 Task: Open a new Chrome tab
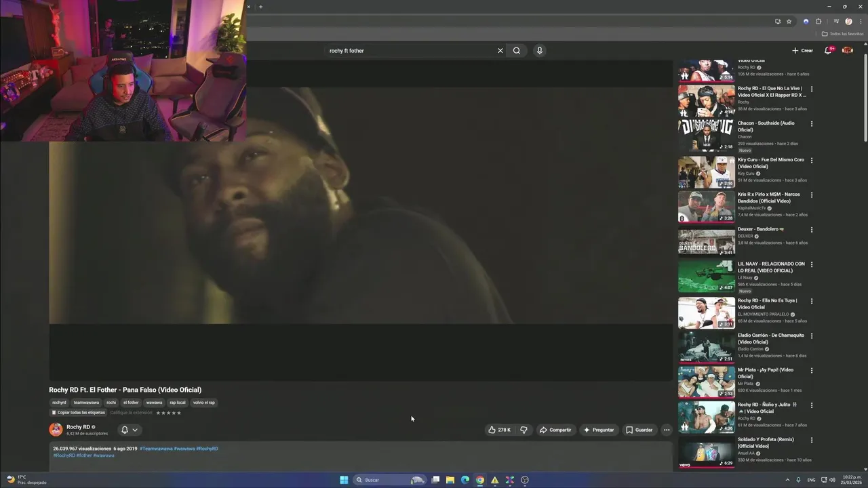260,7
